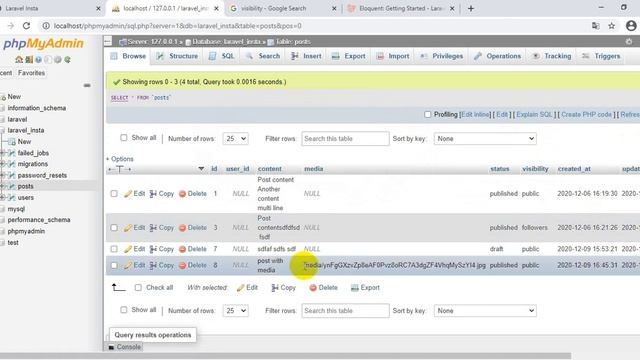Click the Copy icon for row 3
Screen dimensions: 640x360
pos(153,228)
